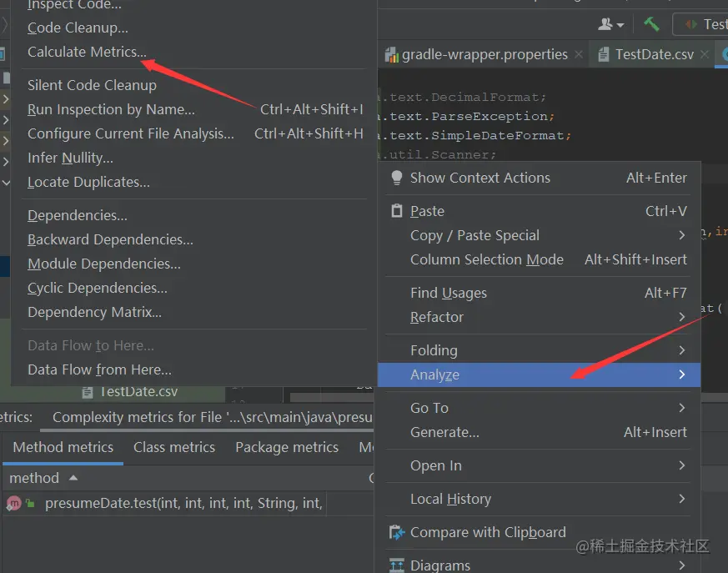Click the presumeDate.test method icon
This screenshot has width=728, height=573.
point(14,503)
